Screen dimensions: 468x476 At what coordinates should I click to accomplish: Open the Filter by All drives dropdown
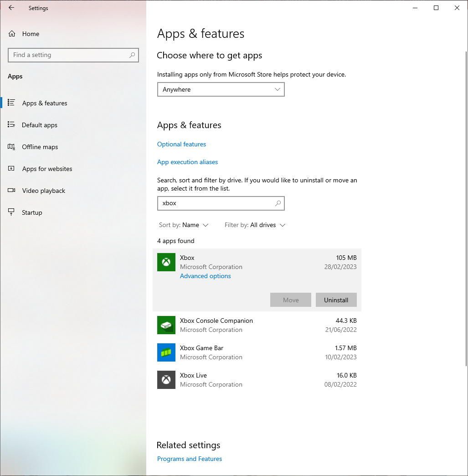(x=255, y=225)
